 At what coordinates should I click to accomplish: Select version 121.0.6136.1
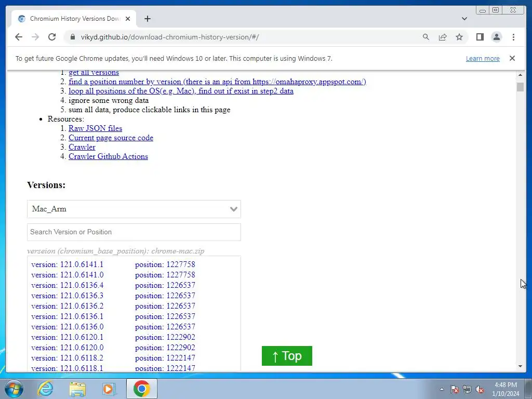tap(67, 316)
